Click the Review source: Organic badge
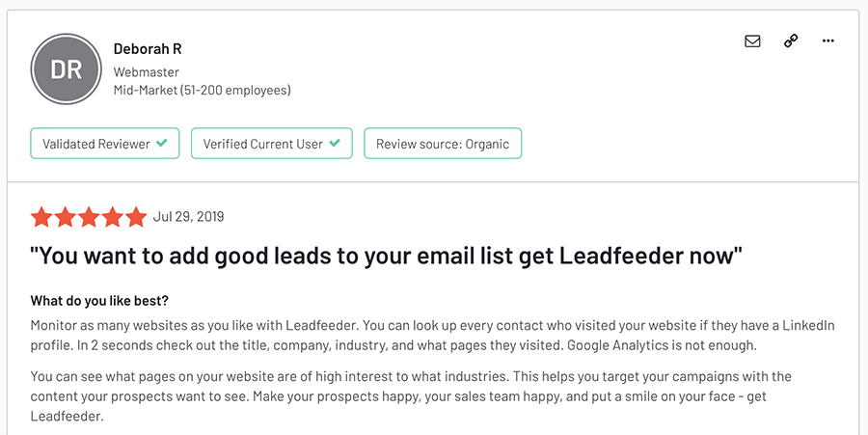The width and height of the screenshot is (868, 435). click(x=443, y=144)
